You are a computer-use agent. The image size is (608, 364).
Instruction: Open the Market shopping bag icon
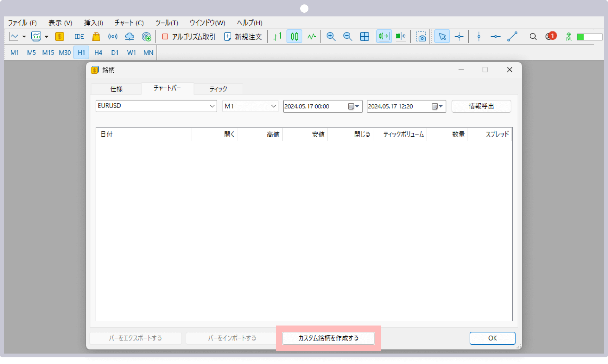tap(96, 37)
